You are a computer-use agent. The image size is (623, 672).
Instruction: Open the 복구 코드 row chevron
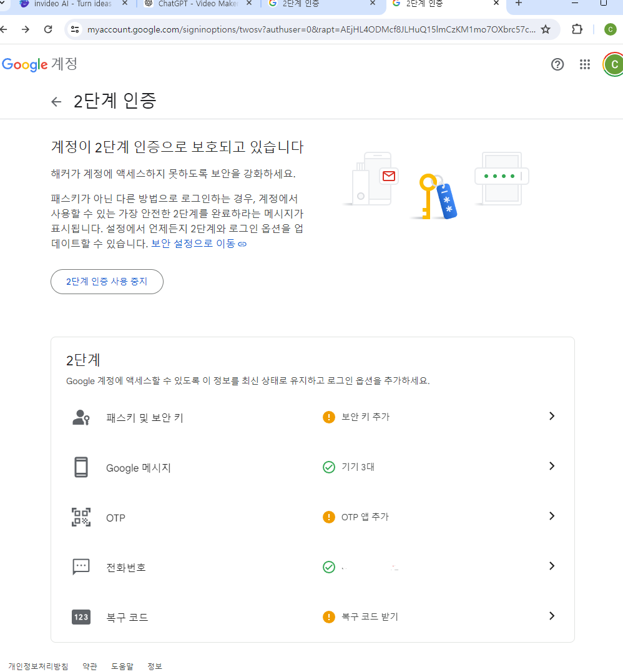(552, 616)
